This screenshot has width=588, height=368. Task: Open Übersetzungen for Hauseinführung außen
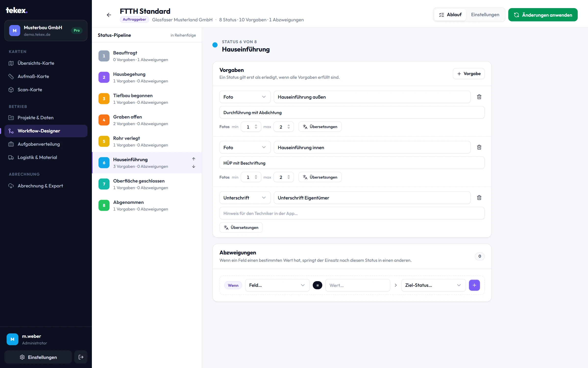click(x=320, y=127)
